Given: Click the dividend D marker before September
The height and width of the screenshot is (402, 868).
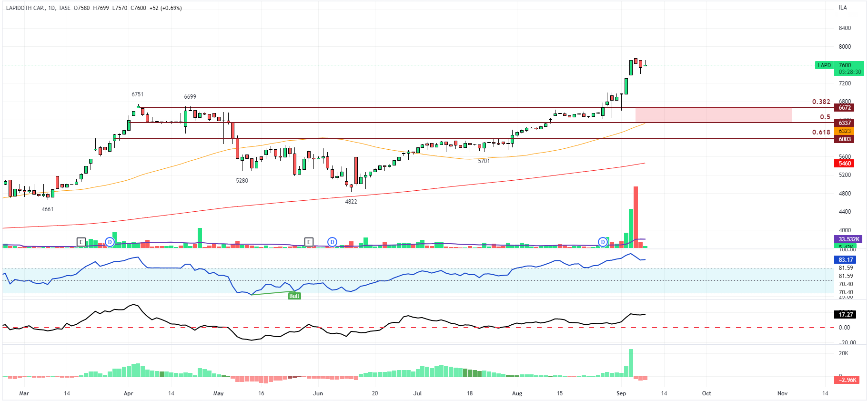Looking at the screenshot, I should [603, 242].
